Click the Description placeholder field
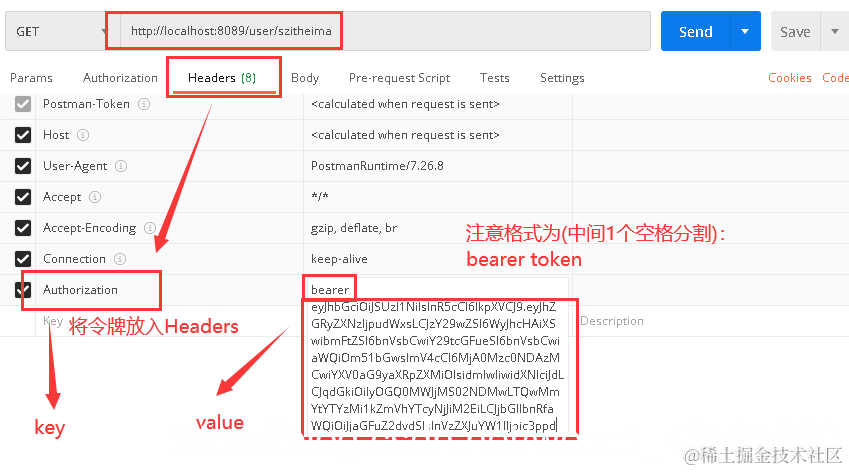Image resolution: width=849 pixels, height=472 pixels. click(612, 321)
